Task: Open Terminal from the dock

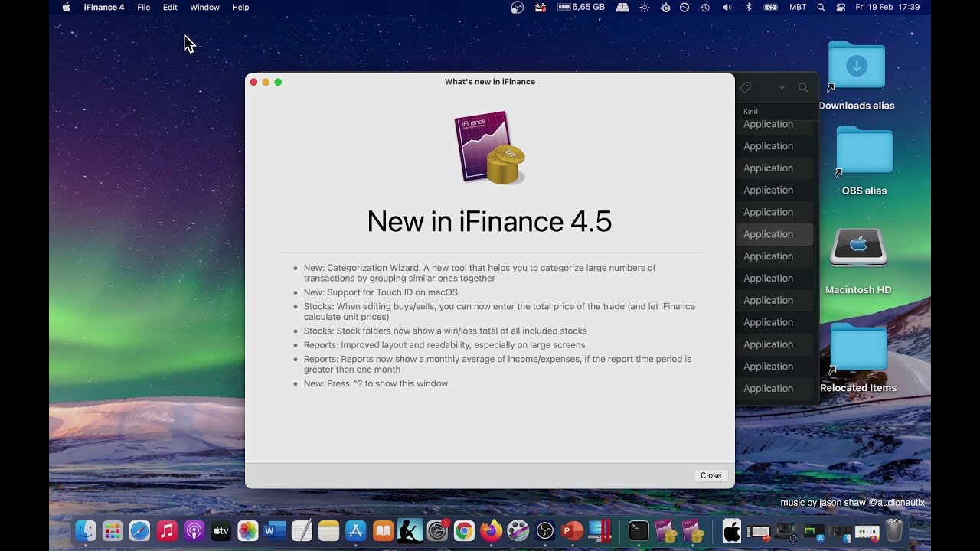Action: click(639, 530)
